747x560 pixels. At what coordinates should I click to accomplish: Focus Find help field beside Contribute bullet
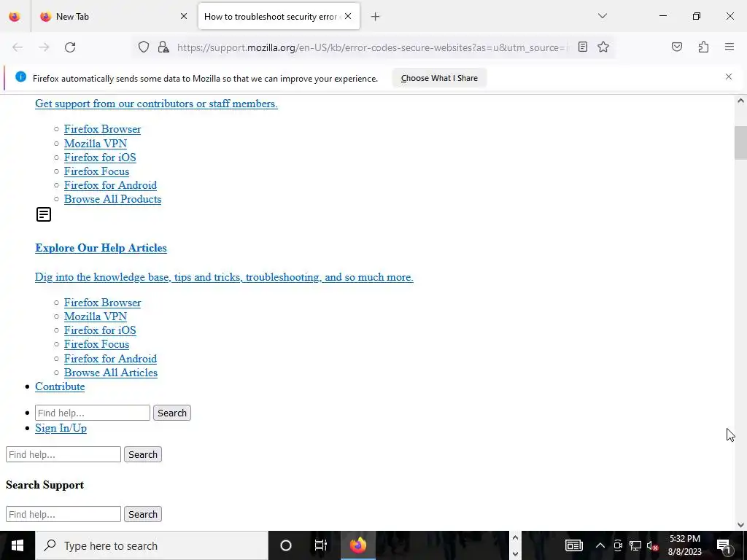[93, 413]
